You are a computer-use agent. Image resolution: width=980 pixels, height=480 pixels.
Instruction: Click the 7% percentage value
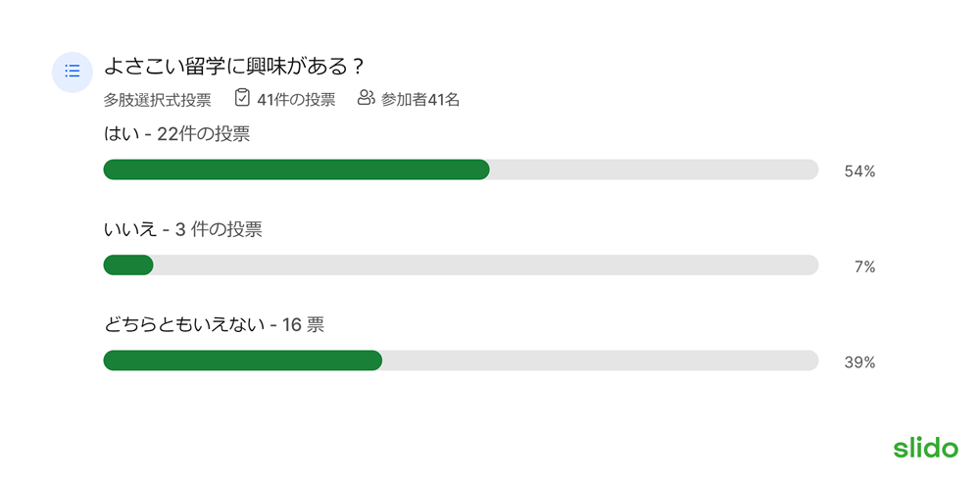(865, 268)
